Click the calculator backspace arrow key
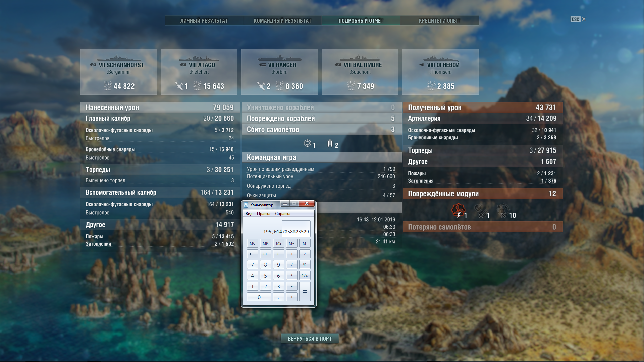 click(252, 254)
